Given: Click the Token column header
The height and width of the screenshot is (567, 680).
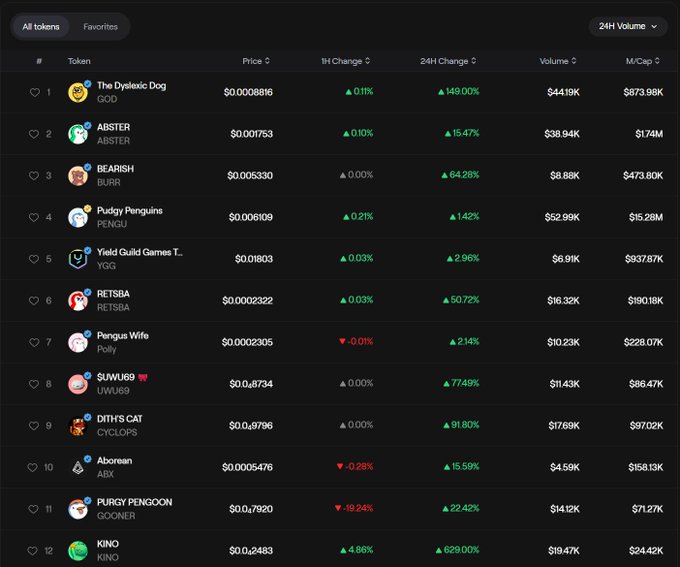Looking at the screenshot, I should [x=79, y=61].
